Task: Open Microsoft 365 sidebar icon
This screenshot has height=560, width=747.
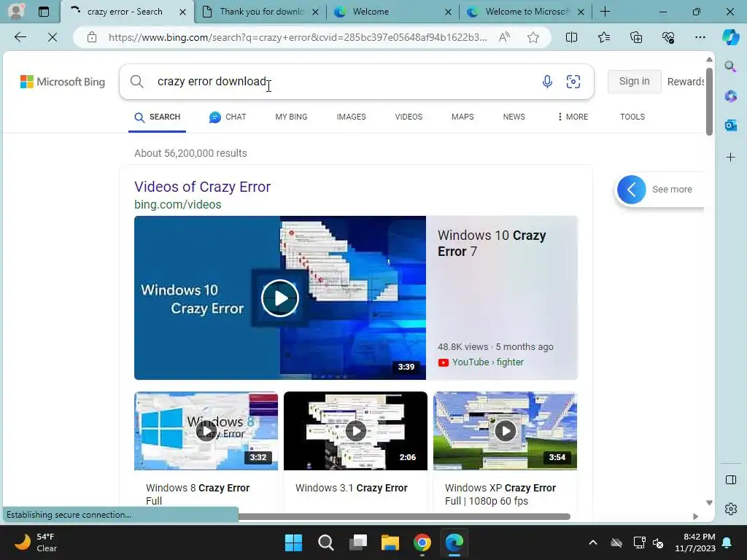Action: pos(731,96)
